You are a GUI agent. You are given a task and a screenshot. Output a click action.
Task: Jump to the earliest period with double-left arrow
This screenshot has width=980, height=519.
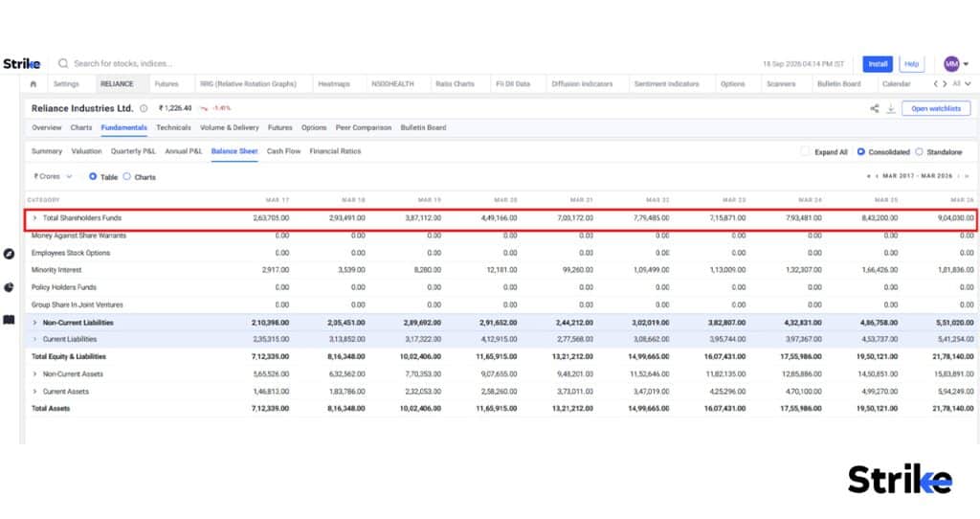click(x=868, y=176)
